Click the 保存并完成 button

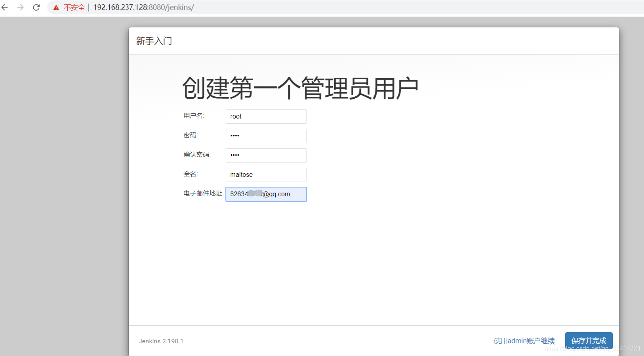click(589, 341)
